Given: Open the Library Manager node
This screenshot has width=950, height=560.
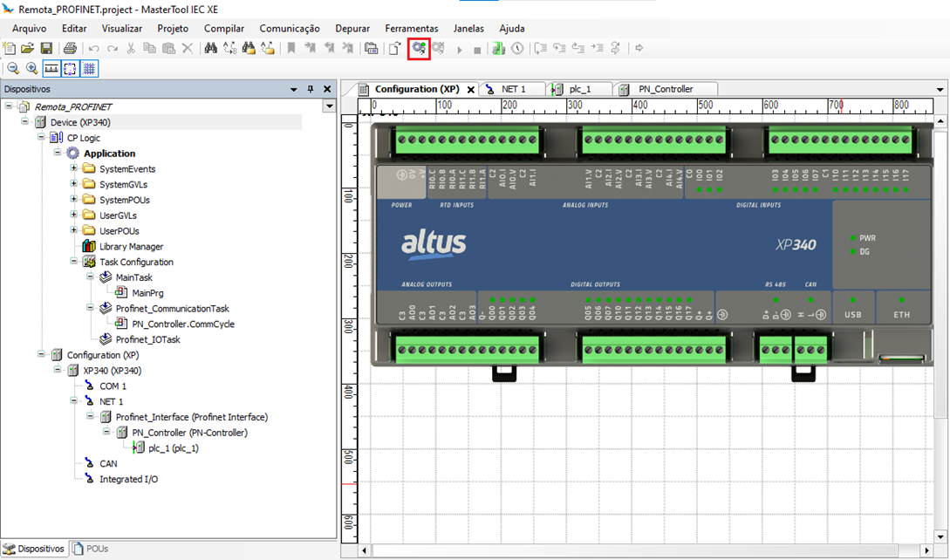Looking at the screenshot, I should (x=131, y=247).
